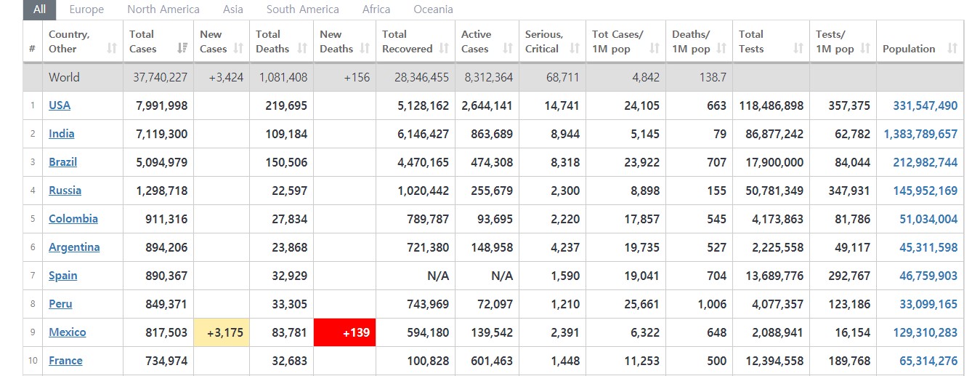Select the All tab
Viewport: 980px width, 376px height.
[x=39, y=9]
